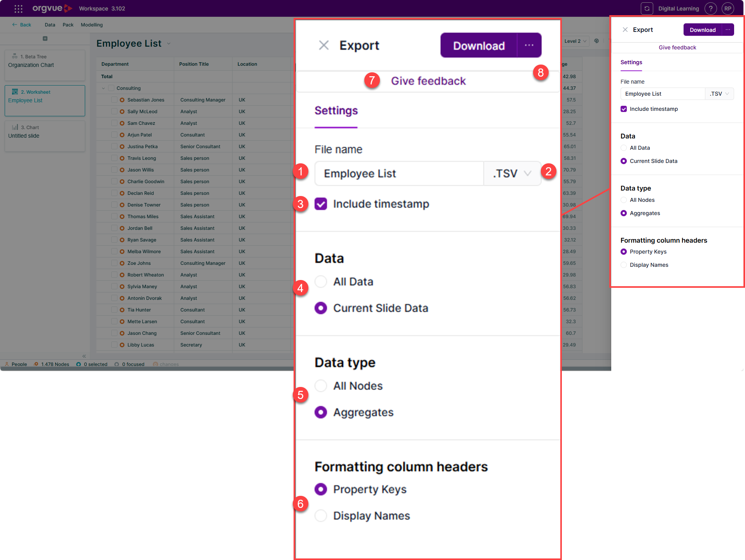The height and width of the screenshot is (560, 745).
Task: Open more options ellipsis beside small Download
Action: [x=728, y=30]
